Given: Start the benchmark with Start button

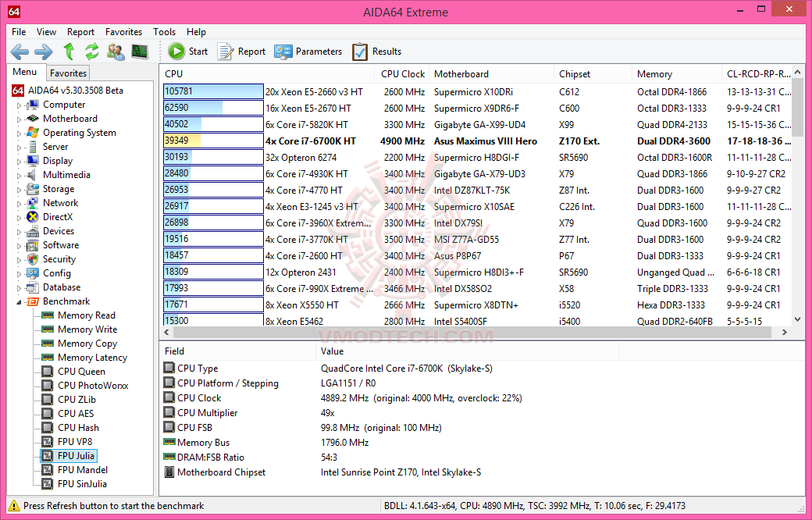Looking at the screenshot, I should pos(188,52).
